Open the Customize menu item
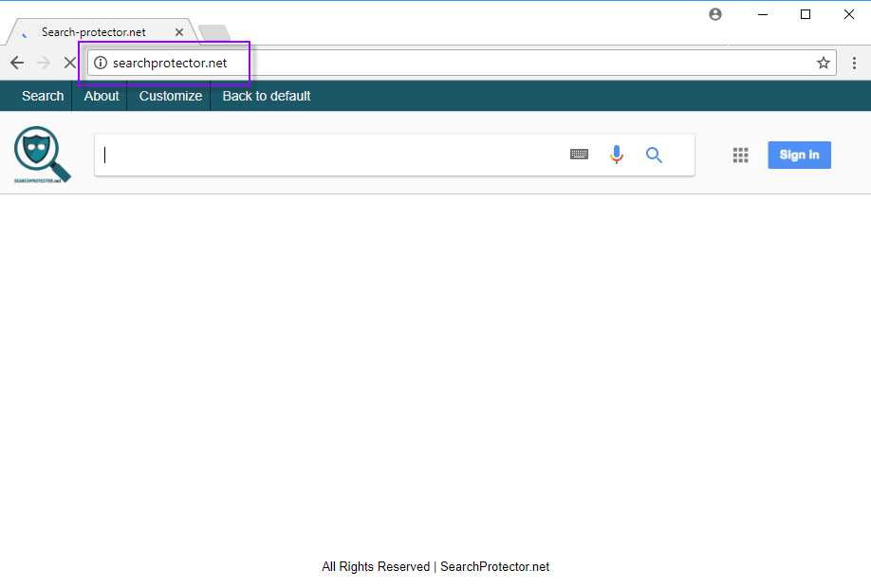The width and height of the screenshot is (871, 588). (x=171, y=96)
